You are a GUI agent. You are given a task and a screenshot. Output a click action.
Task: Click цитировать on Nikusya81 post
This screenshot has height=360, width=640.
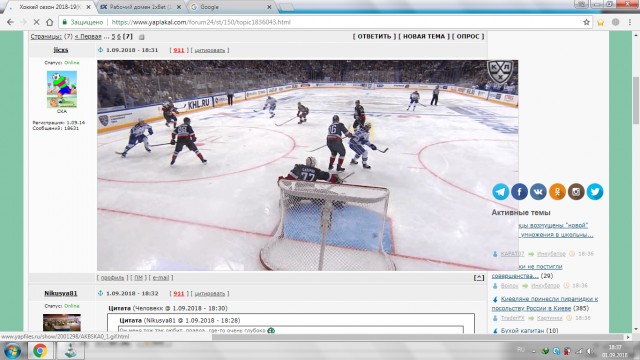[x=210, y=293]
